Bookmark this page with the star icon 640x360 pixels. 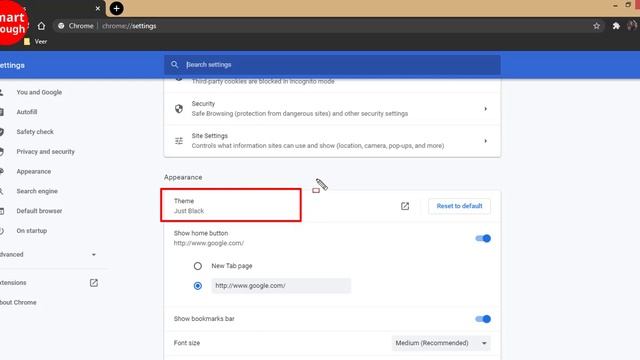coord(596,26)
